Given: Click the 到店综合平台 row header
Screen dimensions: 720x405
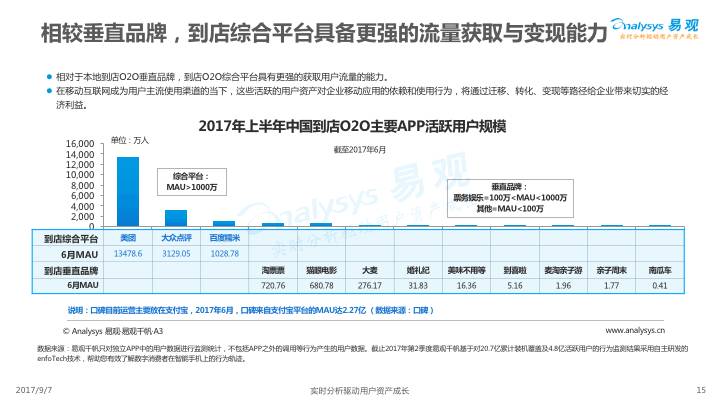Looking at the screenshot, I should (71, 239).
